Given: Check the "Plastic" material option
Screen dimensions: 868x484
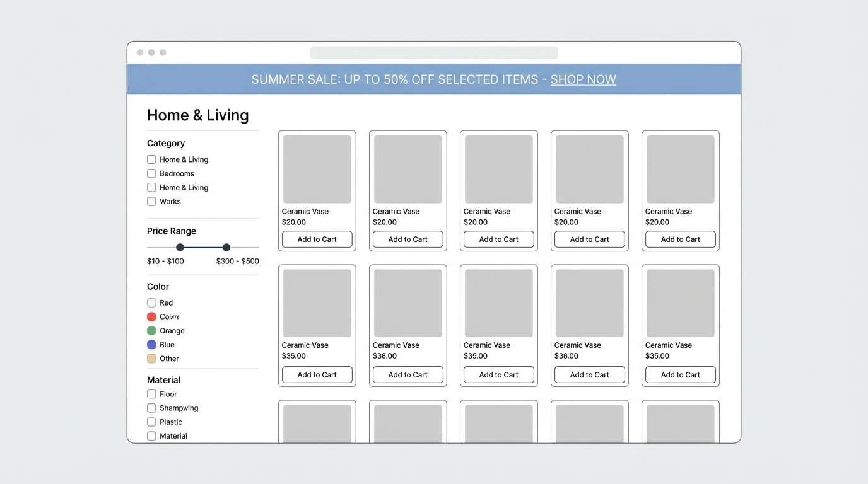Looking at the screenshot, I should [151, 421].
